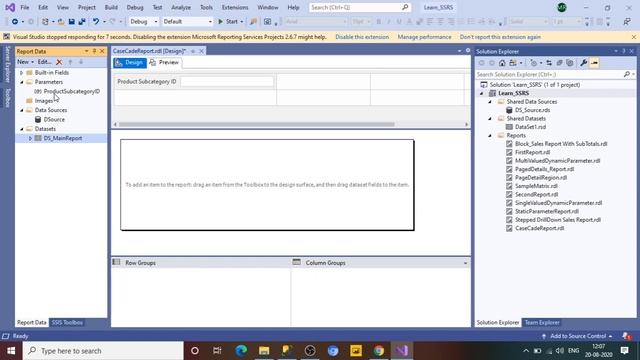The width and height of the screenshot is (640, 360).
Task: Click the Windows Start button
Action: click(x=11, y=351)
